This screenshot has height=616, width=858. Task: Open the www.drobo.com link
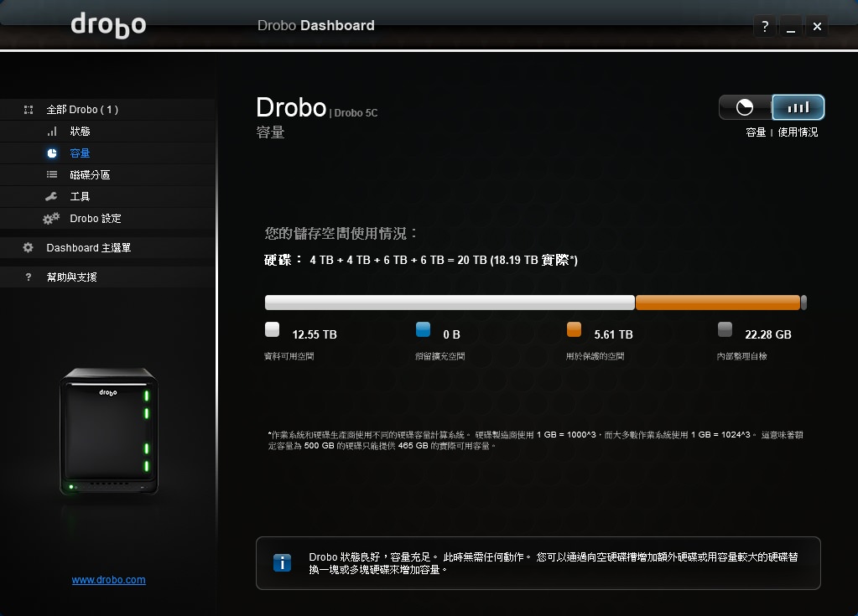pyautogui.click(x=108, y=580)
